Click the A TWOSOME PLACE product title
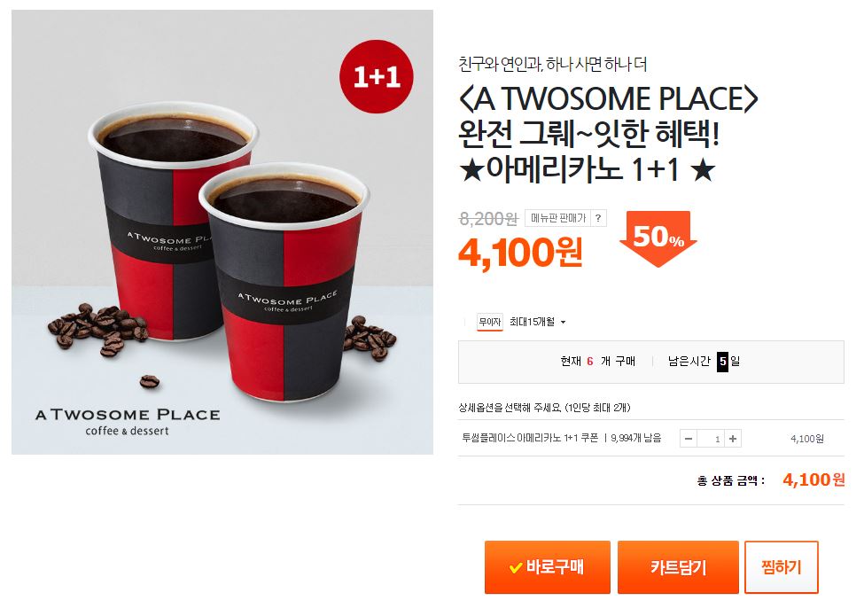 [608, 133]
